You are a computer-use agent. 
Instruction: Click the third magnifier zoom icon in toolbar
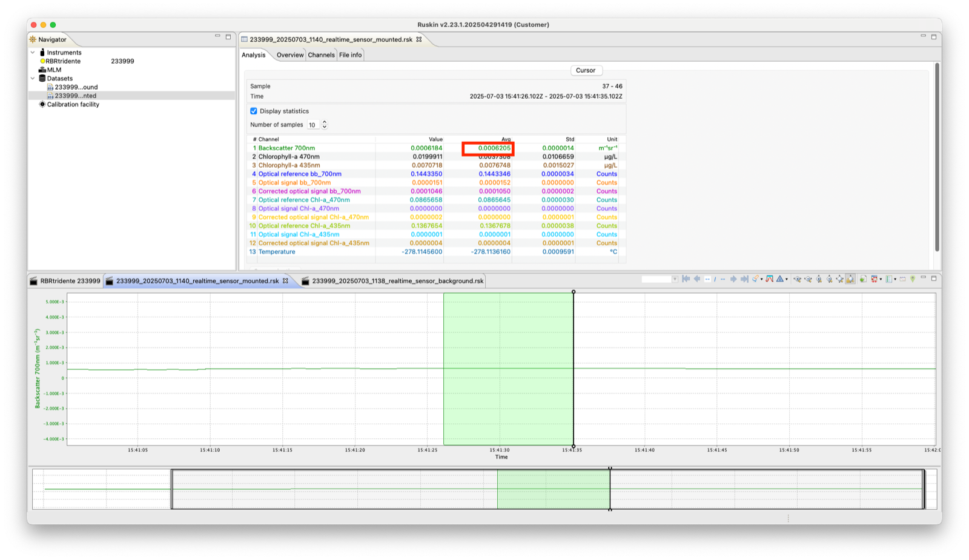[819, 279]
